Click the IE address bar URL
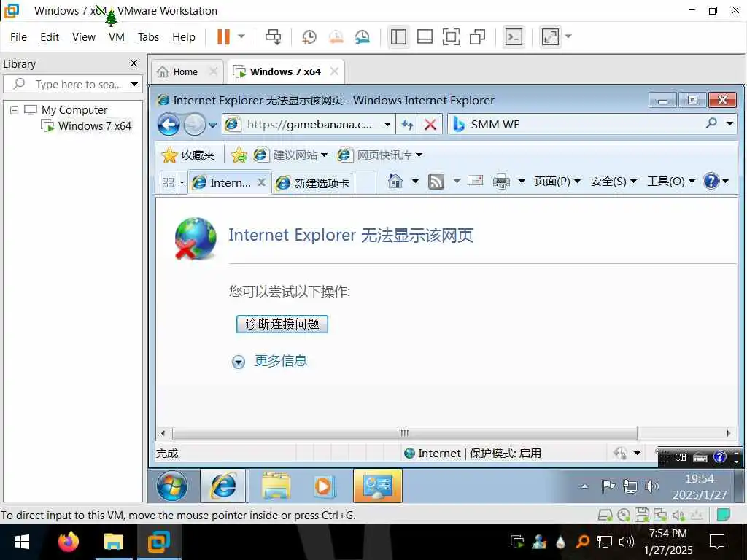This screenshot has width=747, height=560. click(309, 125)
